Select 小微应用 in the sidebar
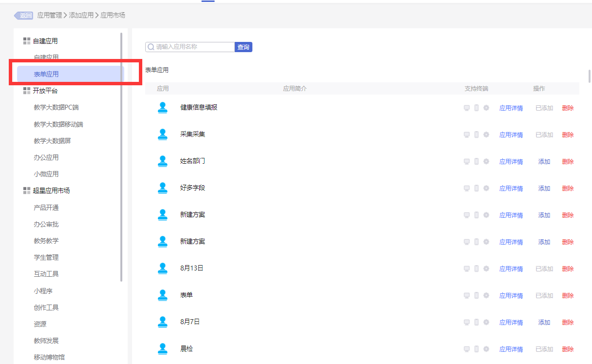The width and height of the screenshot is (592, 364). coord(46,174)
